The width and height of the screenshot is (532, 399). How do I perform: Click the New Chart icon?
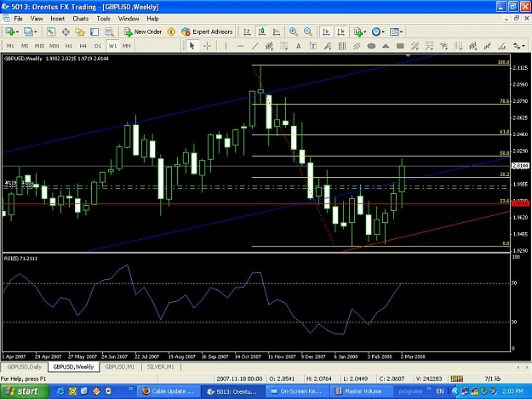click(9, 31)
